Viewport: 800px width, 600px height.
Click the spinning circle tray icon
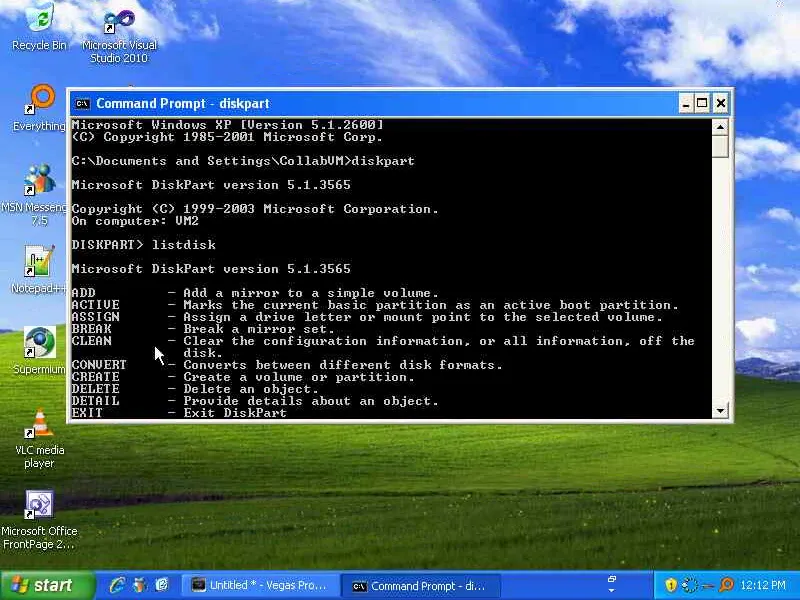click(689, 585)
